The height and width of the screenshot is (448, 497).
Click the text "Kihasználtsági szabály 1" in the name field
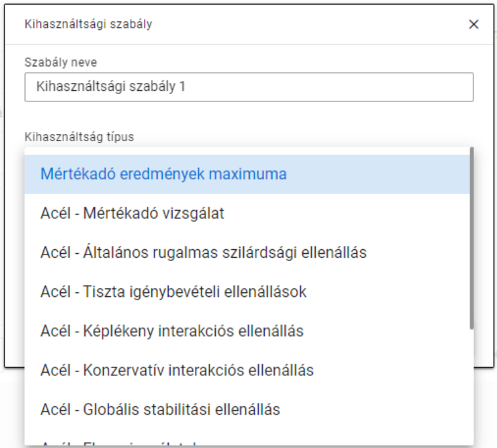tap(111, 86)
